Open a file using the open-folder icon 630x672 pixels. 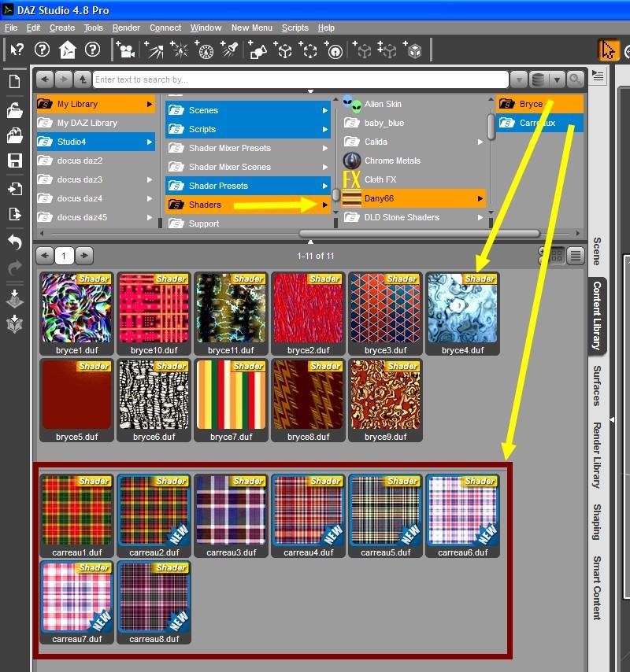(x=15, y=111)
